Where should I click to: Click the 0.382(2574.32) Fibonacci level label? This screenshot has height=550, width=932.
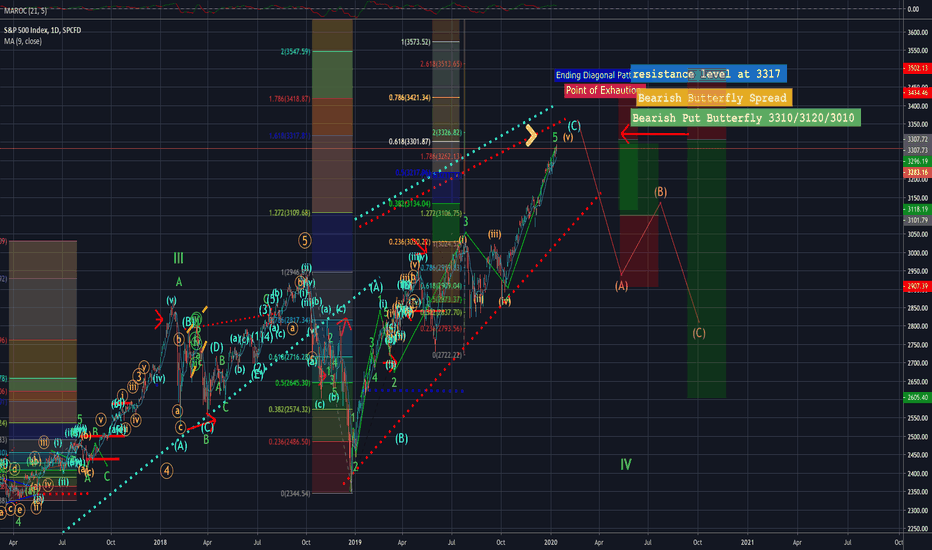coord(289,410)
